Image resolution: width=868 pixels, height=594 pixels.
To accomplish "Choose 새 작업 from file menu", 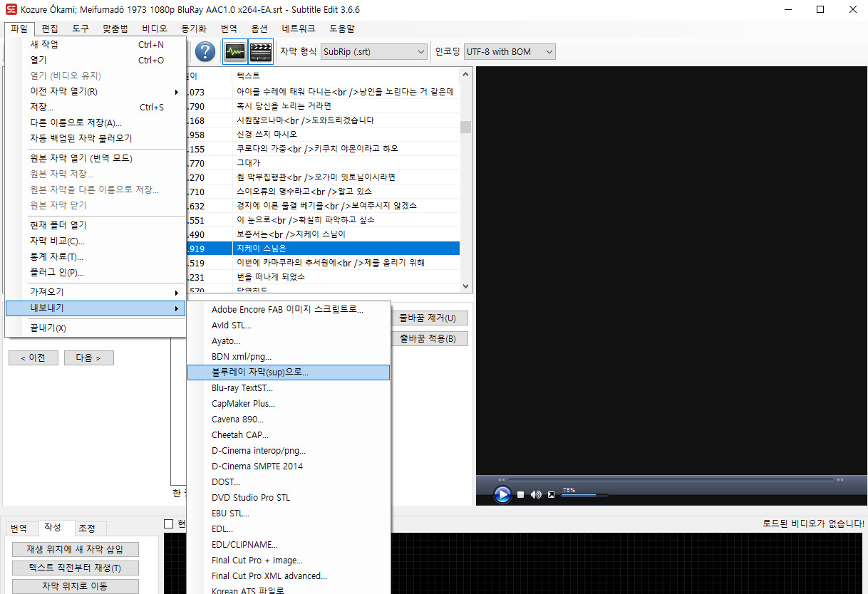I will [95, 44].
